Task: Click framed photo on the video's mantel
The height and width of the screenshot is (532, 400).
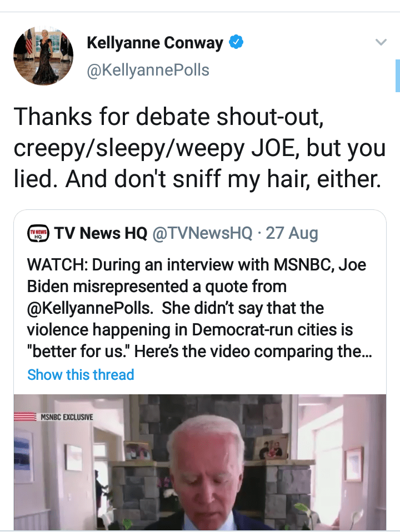Action: (271, 446)
